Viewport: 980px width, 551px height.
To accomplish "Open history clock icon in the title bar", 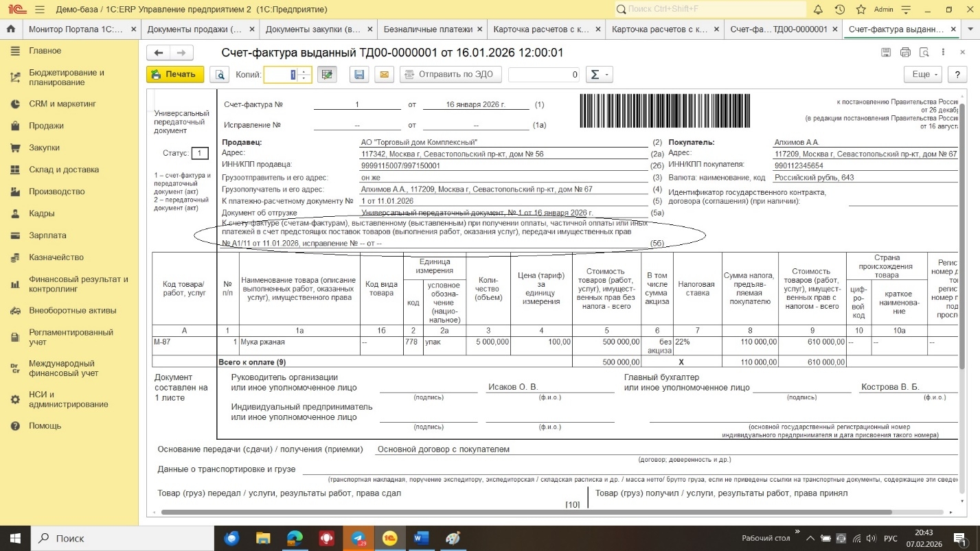I will (x=839, y=10).
